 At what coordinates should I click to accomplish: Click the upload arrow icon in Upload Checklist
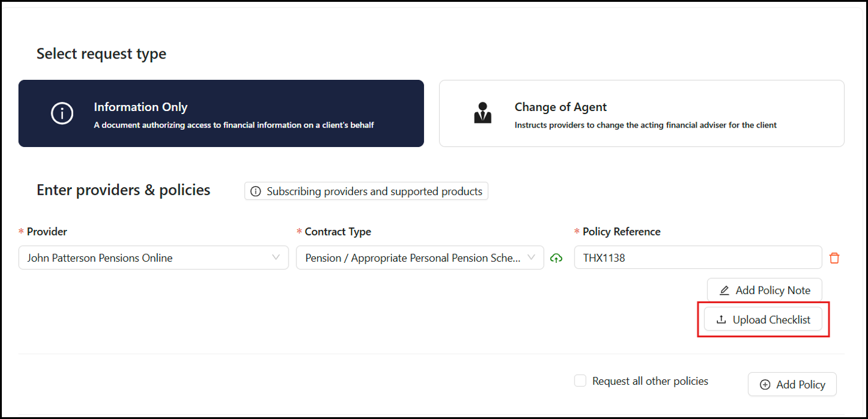[721, 320]
